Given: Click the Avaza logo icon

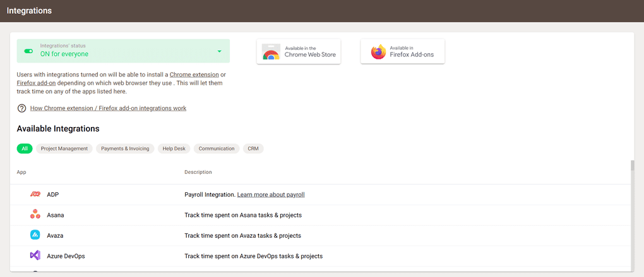Looking at the screenshot, I should 35,235.
